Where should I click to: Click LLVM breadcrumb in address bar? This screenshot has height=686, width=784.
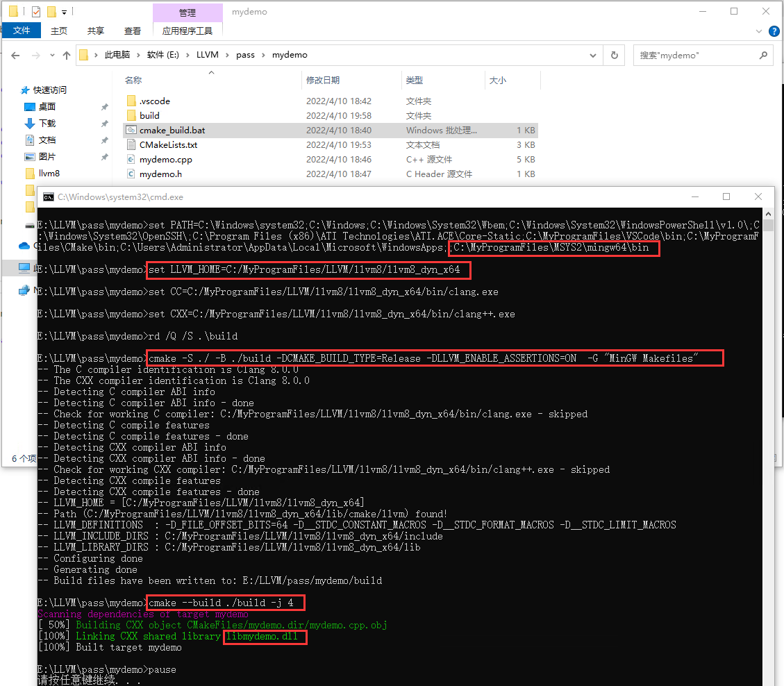tap(208, 55)
